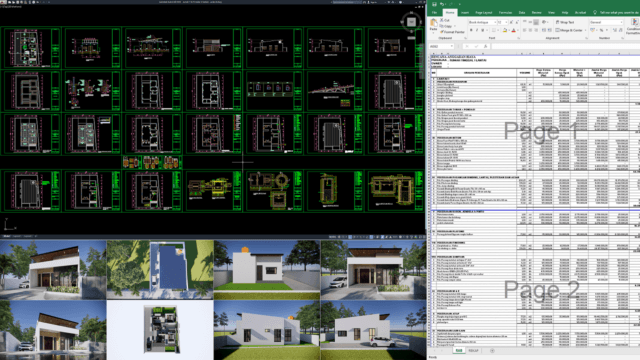Image resolution: width=640 pixels, height=360 pixels.
Task: Click the Merge & Center button
Action: [x=569, y=30]
